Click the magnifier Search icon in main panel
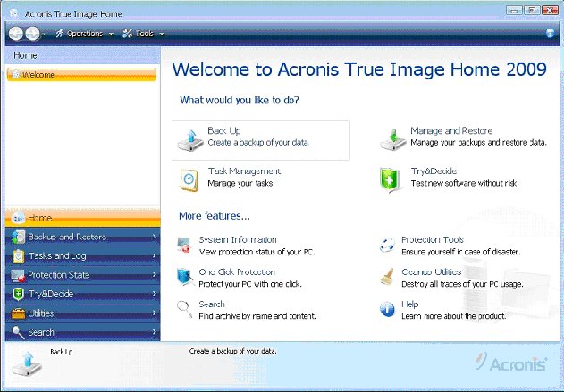 (185, 309)
